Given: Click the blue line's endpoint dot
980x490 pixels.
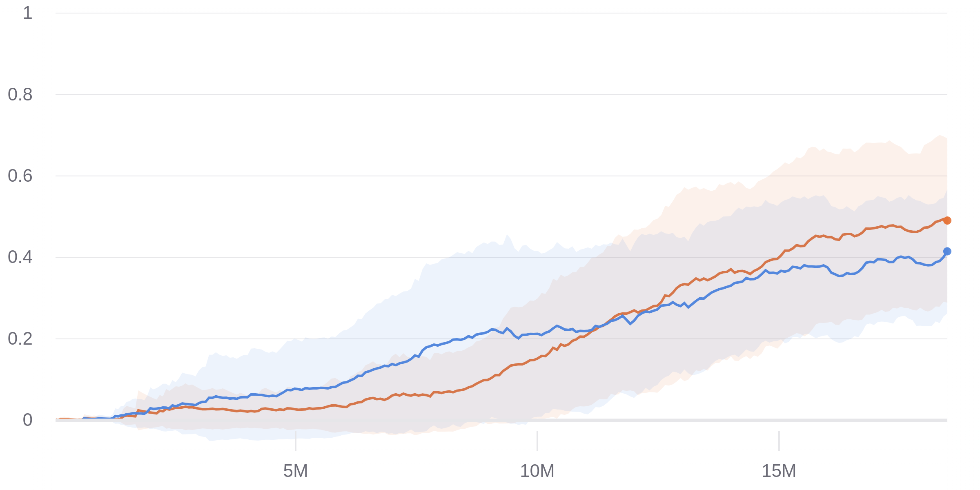Looking at the screenshot, I should pyautogui.click(x=947, y=252).
